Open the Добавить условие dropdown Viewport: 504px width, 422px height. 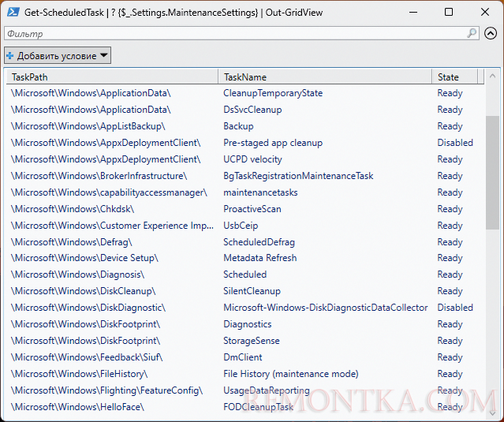(x=58, y=55)
